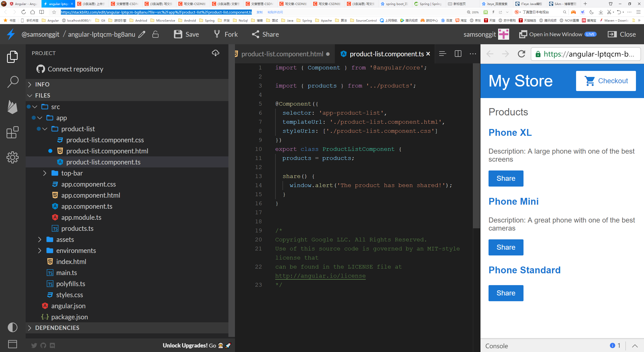
Task: Save the project
Action: click(186, 34)
